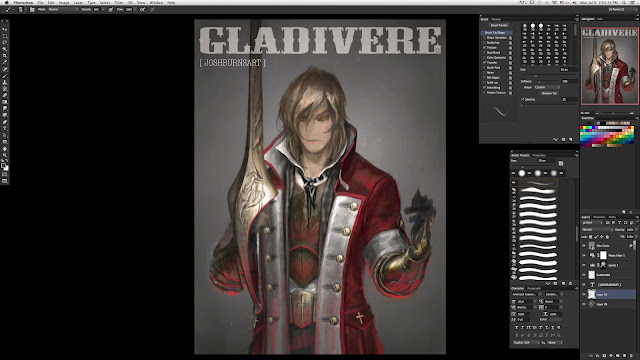
Task: Click the tablet pressure for opacity icon
Action: (x=111, y=9)
